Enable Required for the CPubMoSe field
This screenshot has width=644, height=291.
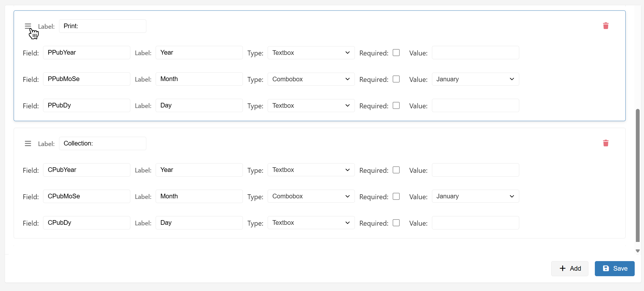coord(396,196)
